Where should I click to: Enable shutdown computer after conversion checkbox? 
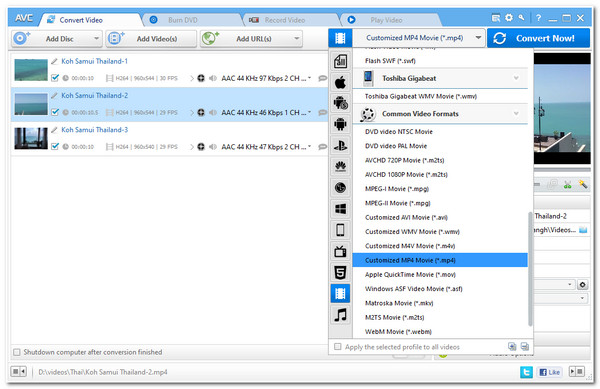(x=17, y=352)
